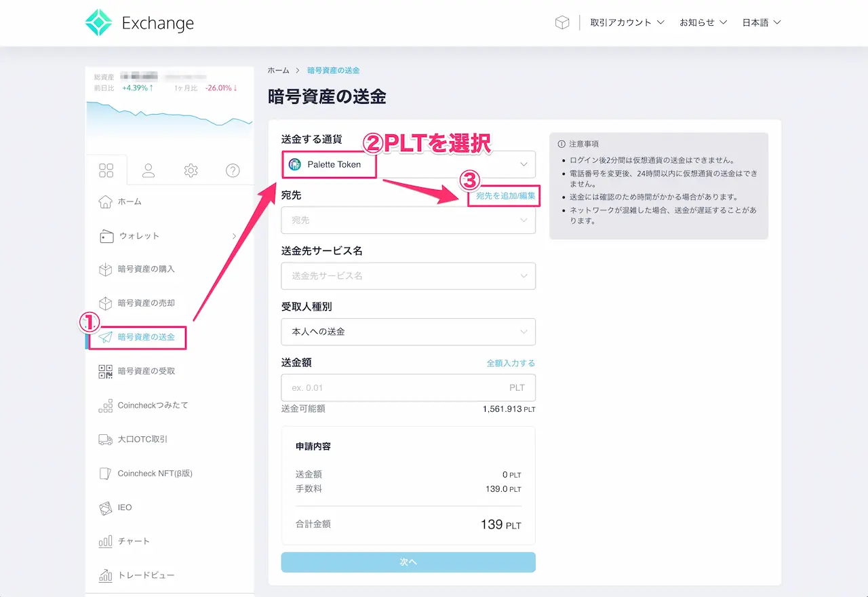This screenshot has width=868, height=597.
Task: Click the cube icon in header
Action: 562,23
